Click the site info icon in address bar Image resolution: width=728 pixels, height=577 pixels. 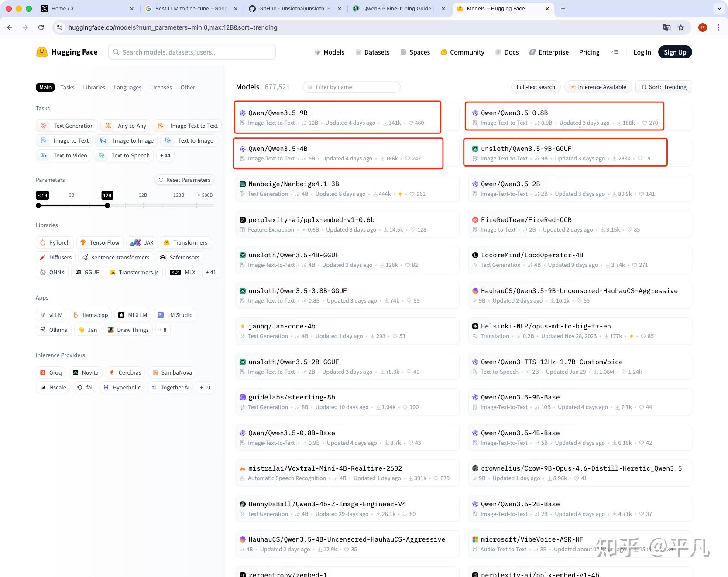[x=60, y=27]
